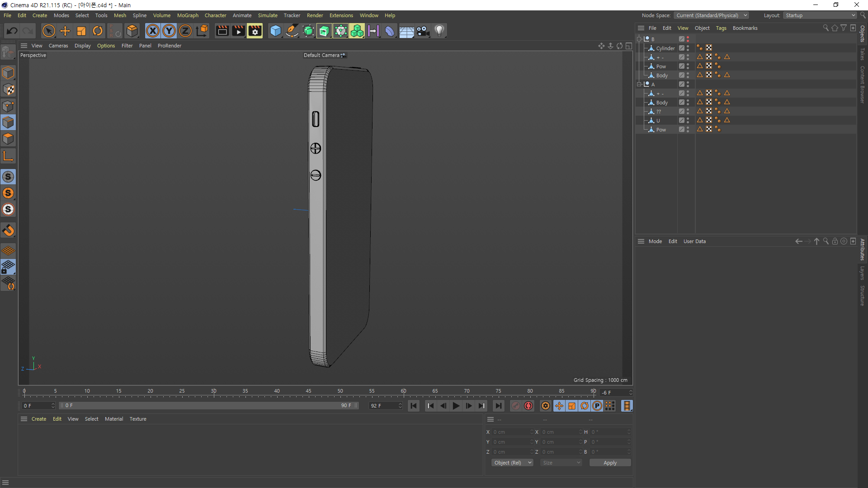Click the Spline Pen tool

[x=292, y=31]
